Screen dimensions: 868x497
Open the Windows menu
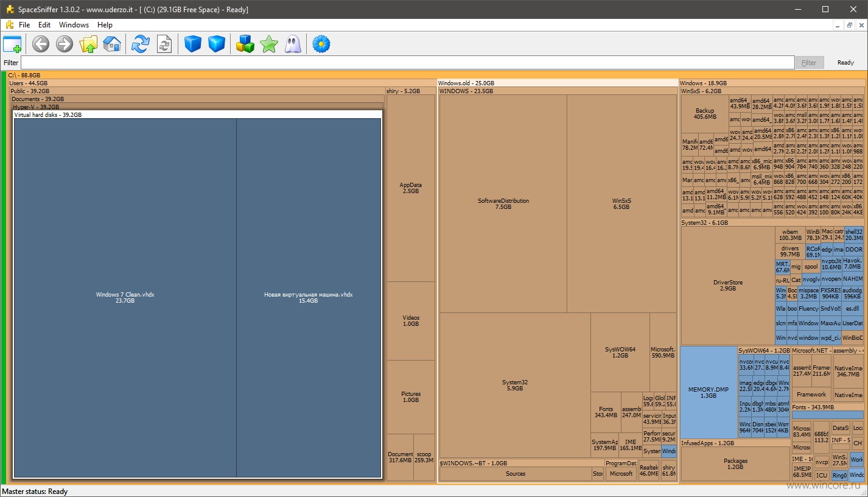click(x=74, y=25)
